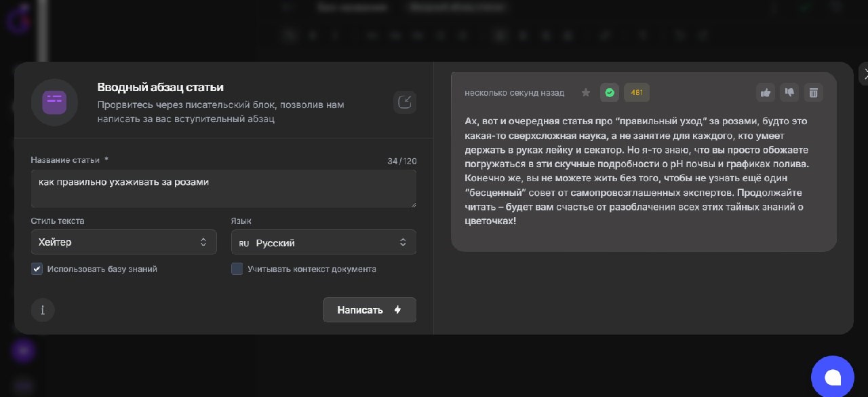The width and height of the screenshot is (868, 397).
Task: Close the dialog with the X button
Action: click(863, 73)
